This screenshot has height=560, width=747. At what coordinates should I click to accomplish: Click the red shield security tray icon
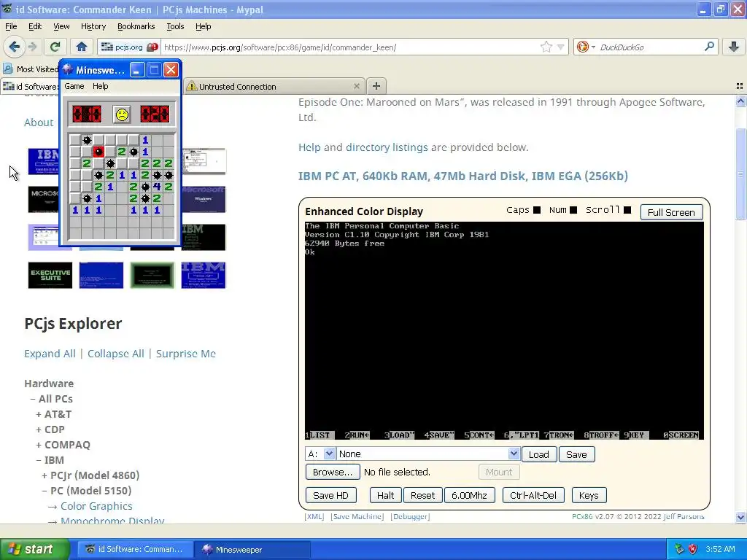pos(693,549)
